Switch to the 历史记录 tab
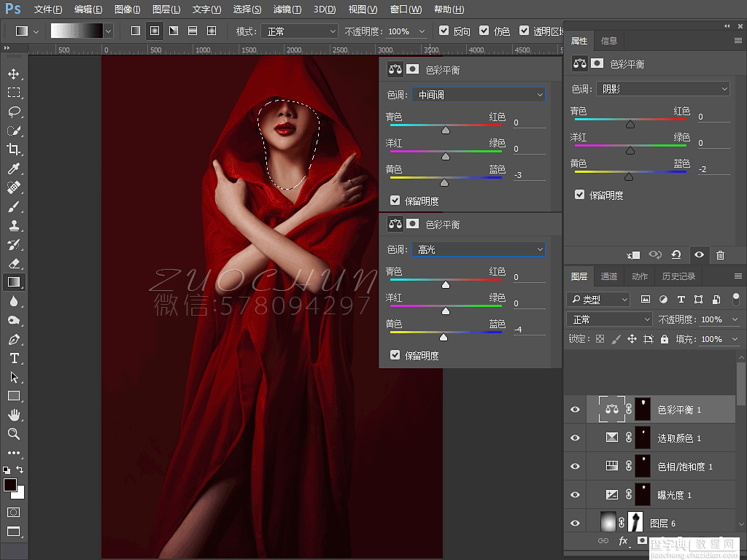The width and height of the screenshot is (747, 560). click(x=678, y=276)
